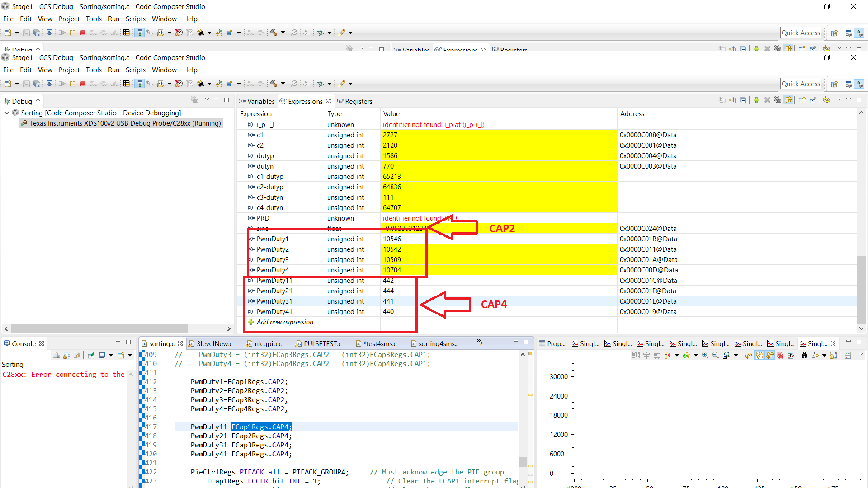Image resolution: width=868 pixels, height=488 pixels.
Task: Open the PULSETEST.c editor tab
Action: pos(322,344)
